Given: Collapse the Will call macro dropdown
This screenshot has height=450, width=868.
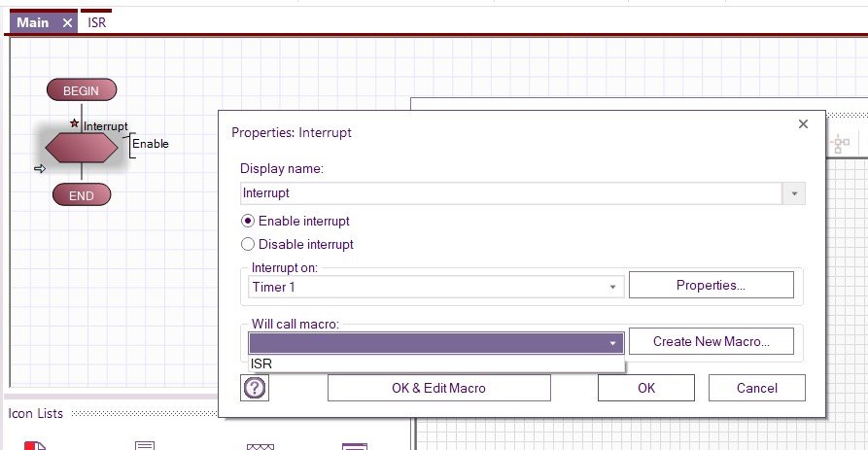Looking at the screenshot, I should tap(613, 343).
